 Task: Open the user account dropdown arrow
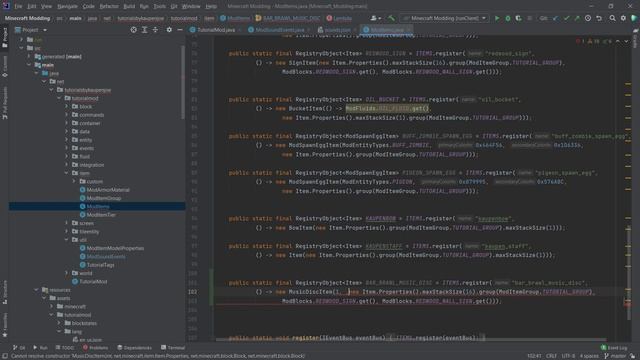coord(380,18)
